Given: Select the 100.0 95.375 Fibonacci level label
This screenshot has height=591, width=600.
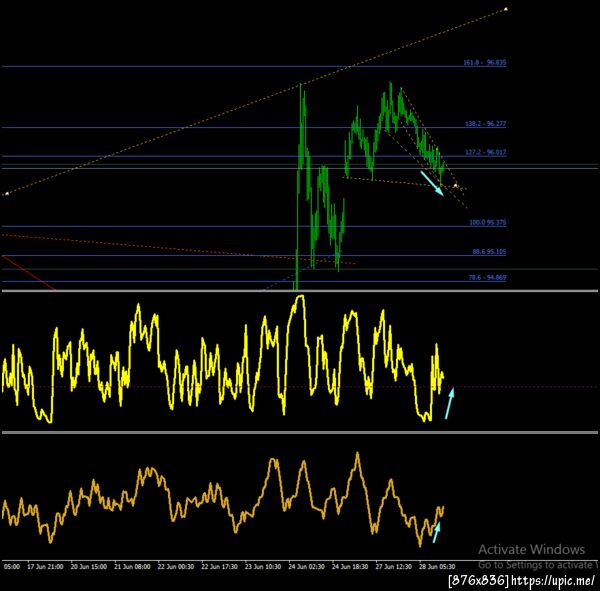Looking at the screenshot, I should [488, 222].
